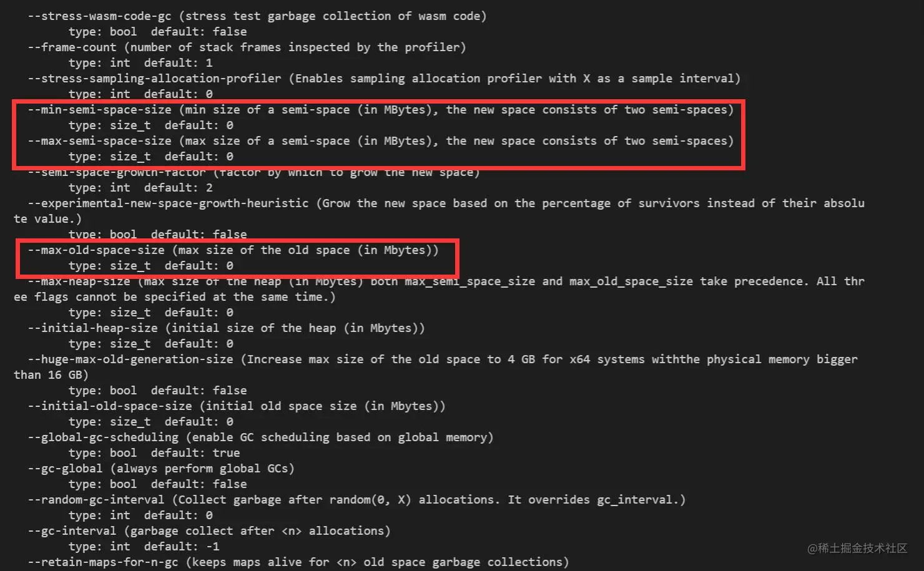
Task: Click the --initial-heap-size flag line
Action: pyautogui.click(x=226, y=328)
